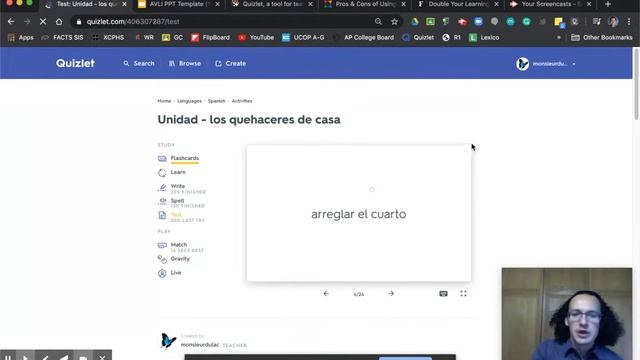Close the recording toolbar
The width and height of the screenshot is (640, 360).
click(102, 358)
